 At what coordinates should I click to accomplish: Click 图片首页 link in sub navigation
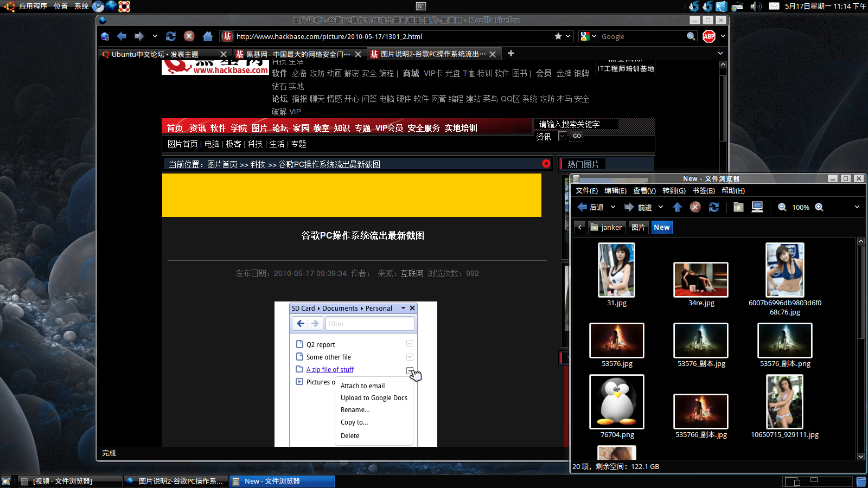(x=183, y=144)
